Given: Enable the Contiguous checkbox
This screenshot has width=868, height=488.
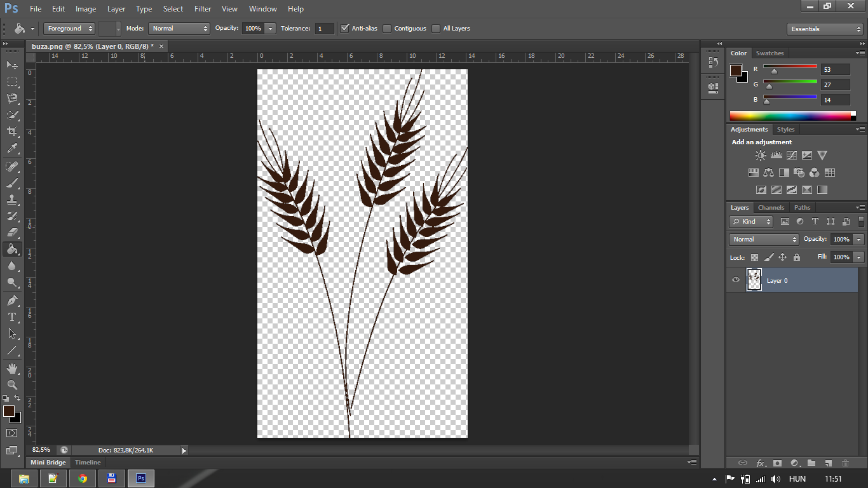Looking at the screenshot, I should (387, 29).
